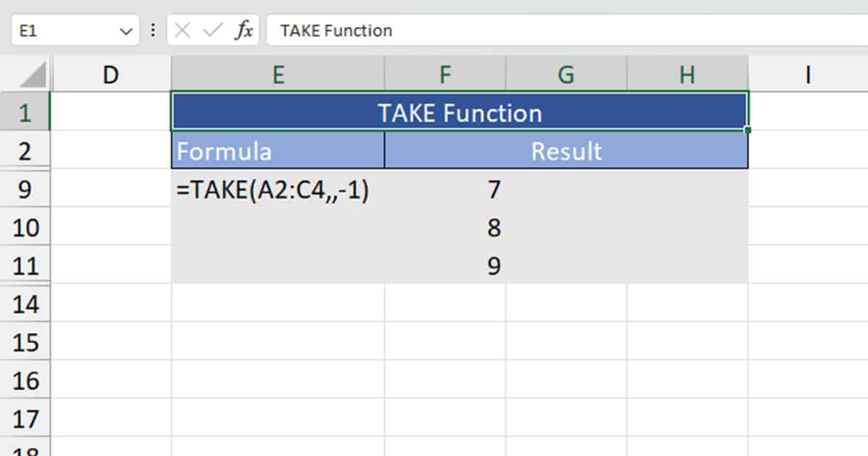Click the Cancel X icon beside formula bar
This screenshot has width=868, height=456.
click(183, 30)
